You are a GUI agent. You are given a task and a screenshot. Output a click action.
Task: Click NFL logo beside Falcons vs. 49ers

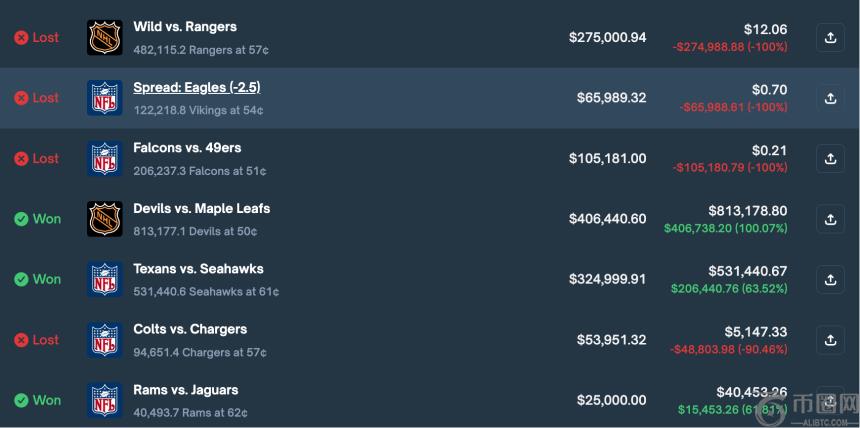pyautogui.click(x=105, y=158)
